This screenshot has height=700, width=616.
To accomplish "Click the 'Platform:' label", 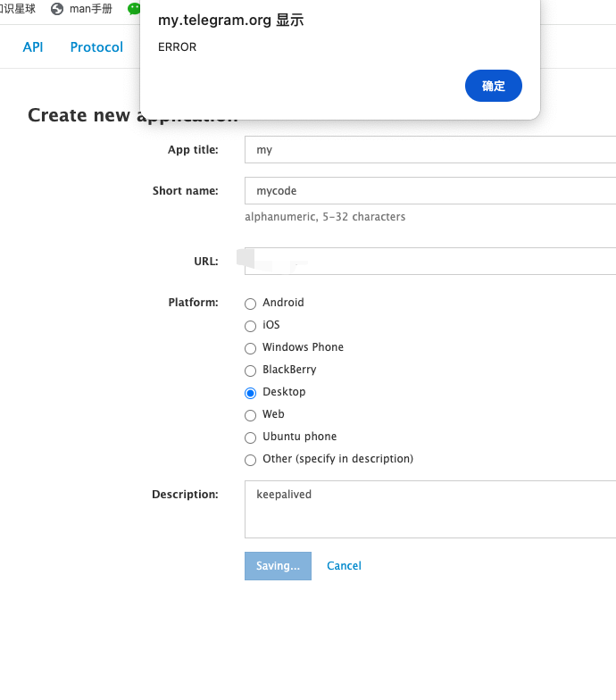I will coord(193,302).
